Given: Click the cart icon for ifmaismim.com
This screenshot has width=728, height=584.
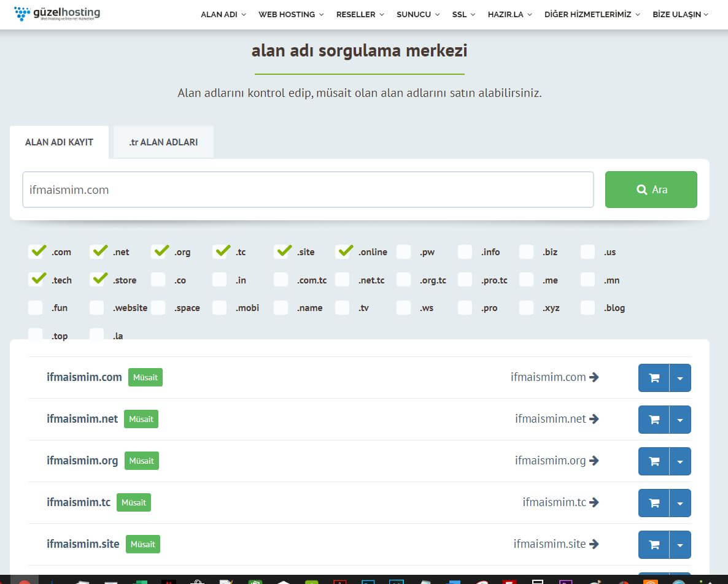Looking at the screenshot, I should point(654,378).
